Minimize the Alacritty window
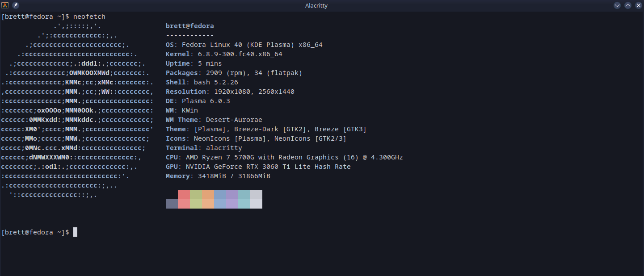644x276 pixels. click(x=617, y=5)
